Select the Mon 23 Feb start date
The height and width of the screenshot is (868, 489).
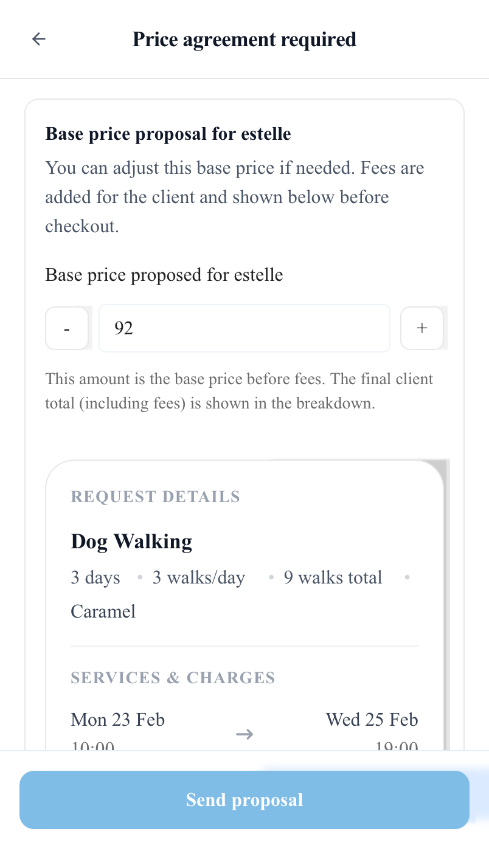click(117, 719)
